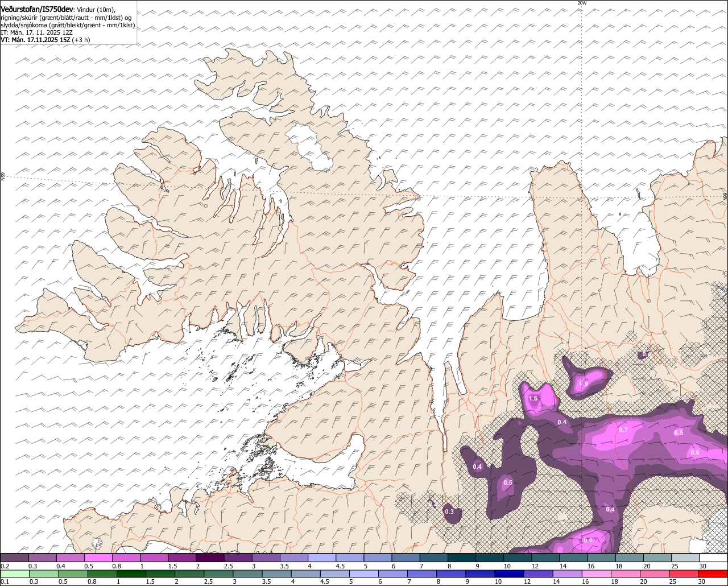The height and width of the screenshot is (586, 728).
Task: Click the 0.7 precipitation value on map
Action: point(623,430)
